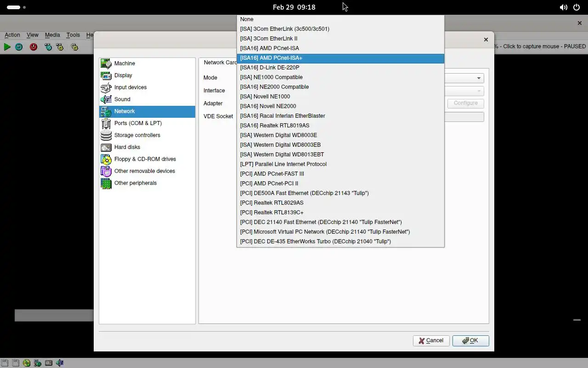Viewport: 588px width, 368px height.
Task: Open the Storage controllers category
Action: (147, 135)
